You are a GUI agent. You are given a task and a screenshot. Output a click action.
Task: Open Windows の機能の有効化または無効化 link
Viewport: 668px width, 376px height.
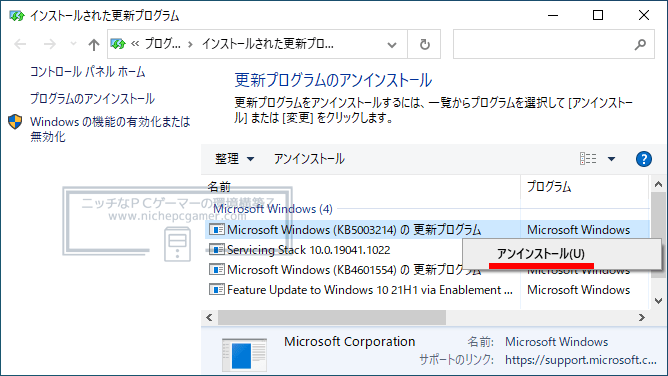coord(110,129)
